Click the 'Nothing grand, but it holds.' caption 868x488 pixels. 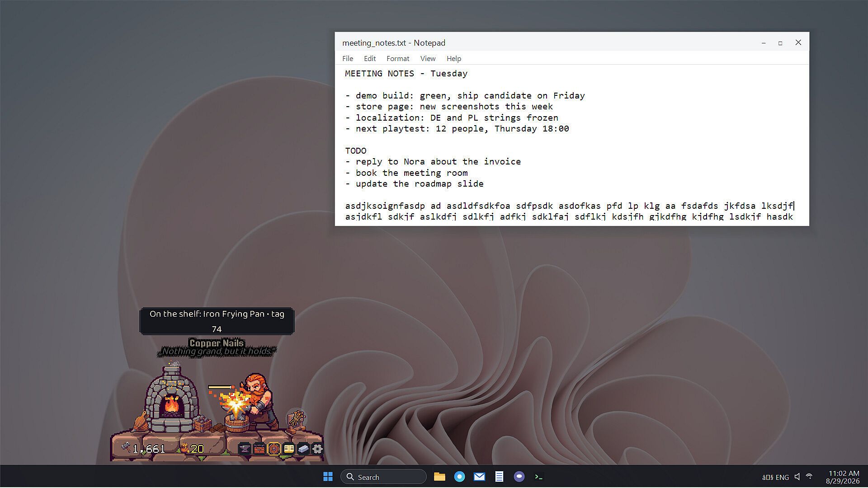217,352
